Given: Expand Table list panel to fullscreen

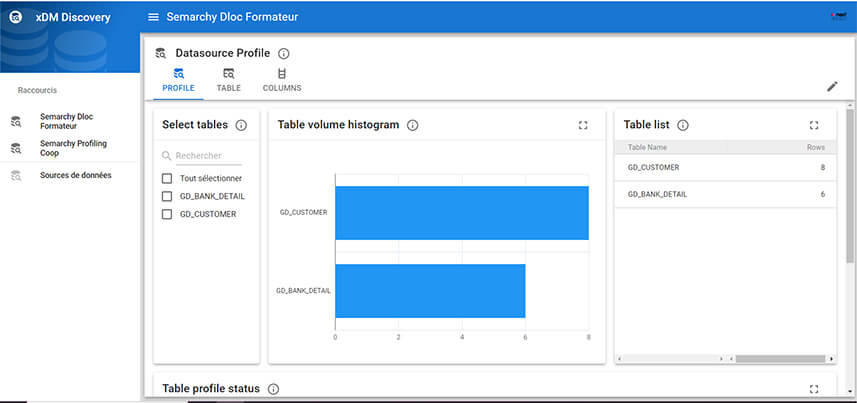Looking at the screenshot, I should coord(814,125).
